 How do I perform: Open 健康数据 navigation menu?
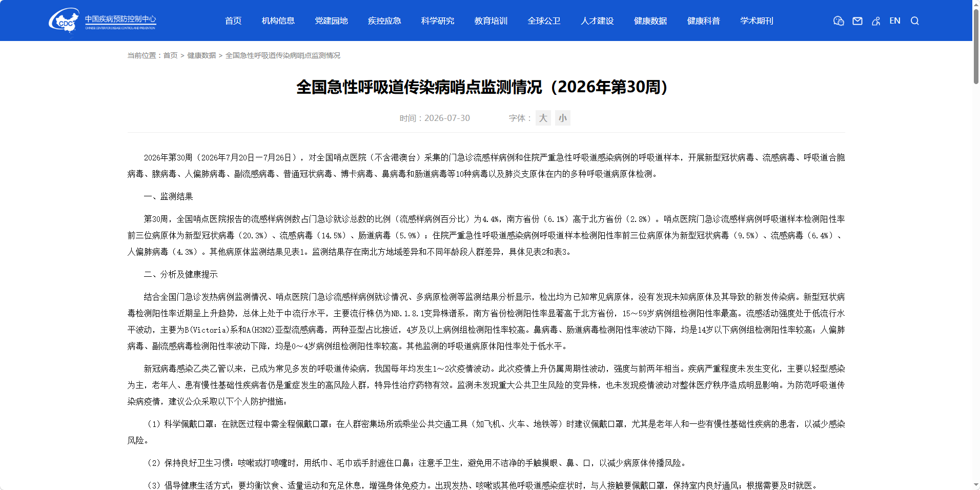(650, 21)
